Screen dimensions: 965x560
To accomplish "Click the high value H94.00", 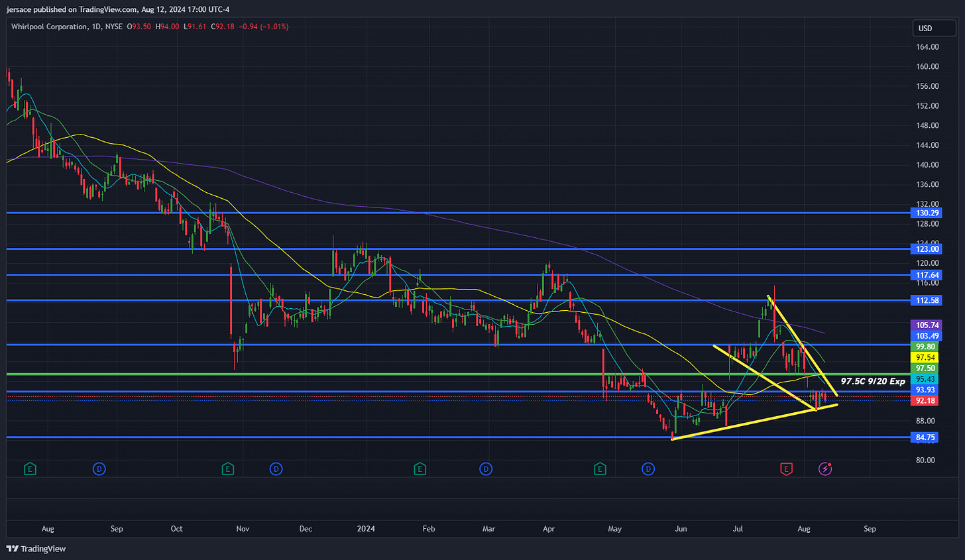I will click(167, 27).
